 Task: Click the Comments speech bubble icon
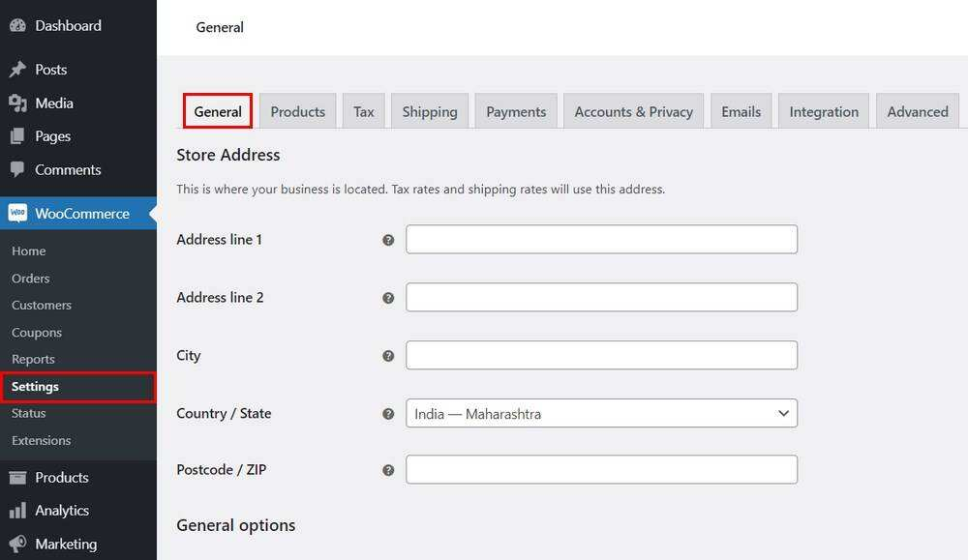[x=17, y=169]
